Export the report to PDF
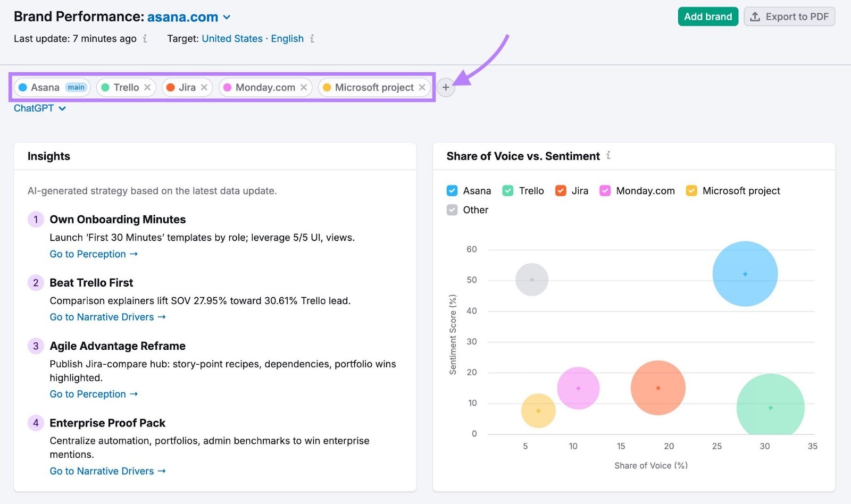The image size is (851, 504). pos(789,16)
